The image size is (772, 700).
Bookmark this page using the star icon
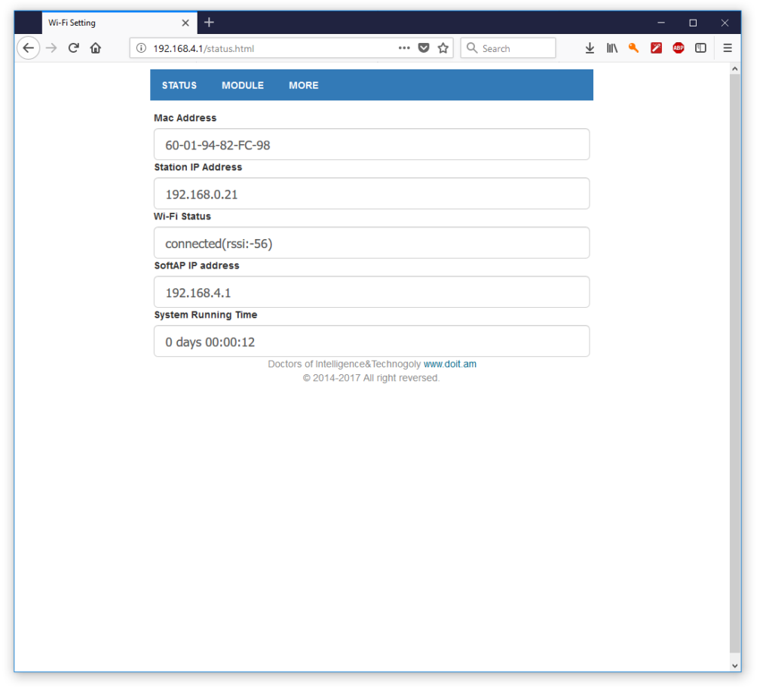coord(443,48)
